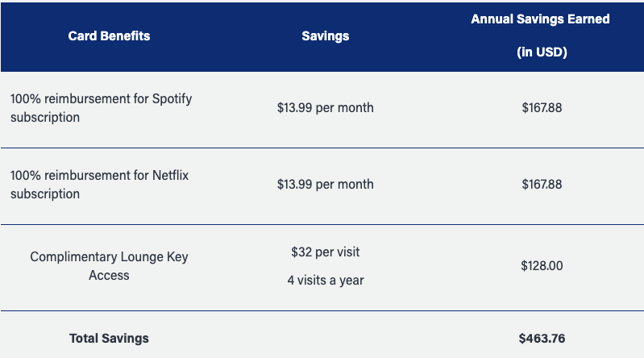This screenshot has width=644, height=358.
Task: Select the Savings column header
Action: (325, 35)
